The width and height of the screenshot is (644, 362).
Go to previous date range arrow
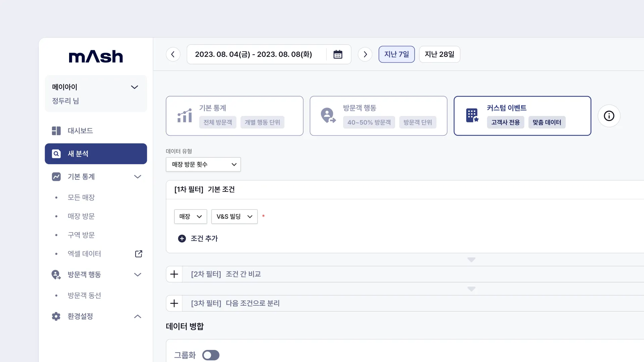pos(173,54)
